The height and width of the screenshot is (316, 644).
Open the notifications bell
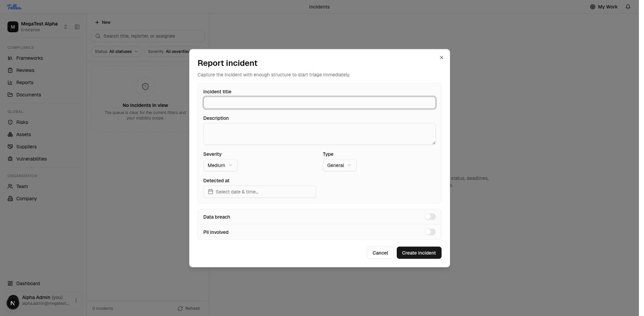(628, 7)
